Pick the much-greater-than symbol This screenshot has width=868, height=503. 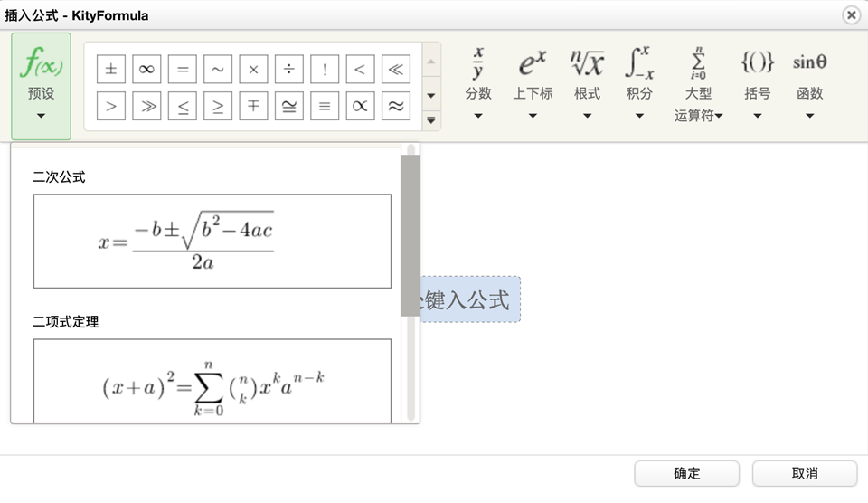[x=146, y=106]
